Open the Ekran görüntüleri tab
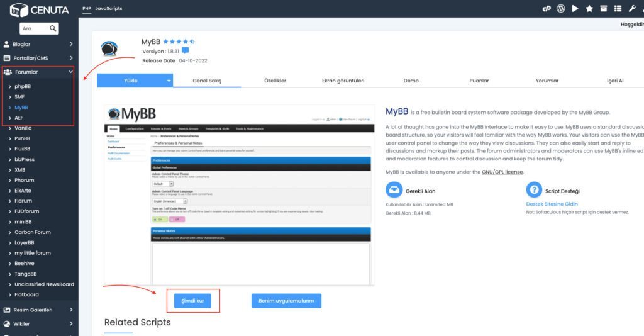Viewport: 644px width, 336px height. (343, 81)
